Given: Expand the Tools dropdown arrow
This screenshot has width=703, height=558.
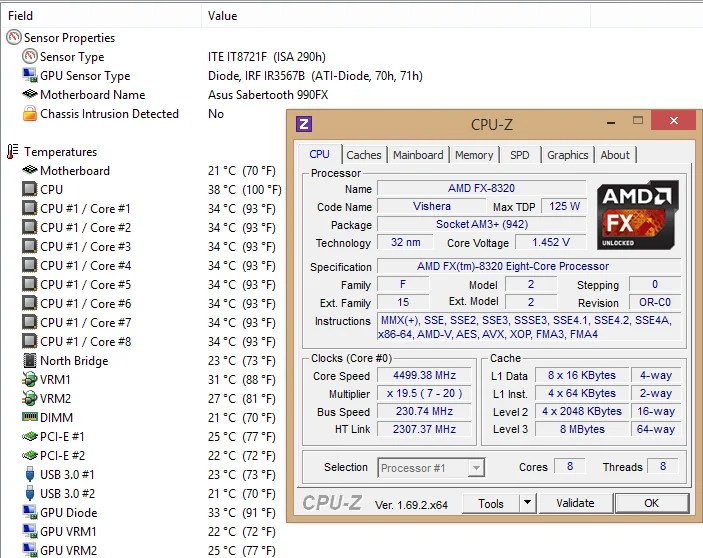Looking at the screenshot, I should pyautogui.click(x=528, y=503).
